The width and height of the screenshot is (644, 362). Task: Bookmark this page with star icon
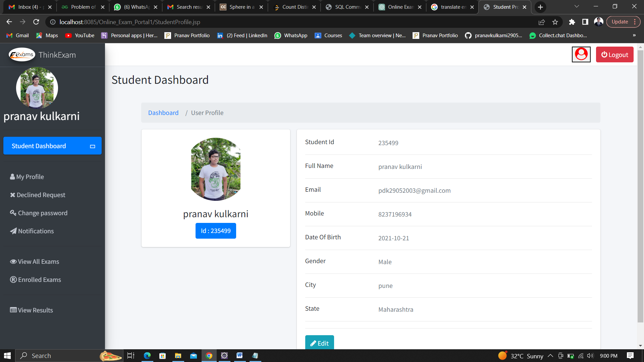(x=555, y=22)
